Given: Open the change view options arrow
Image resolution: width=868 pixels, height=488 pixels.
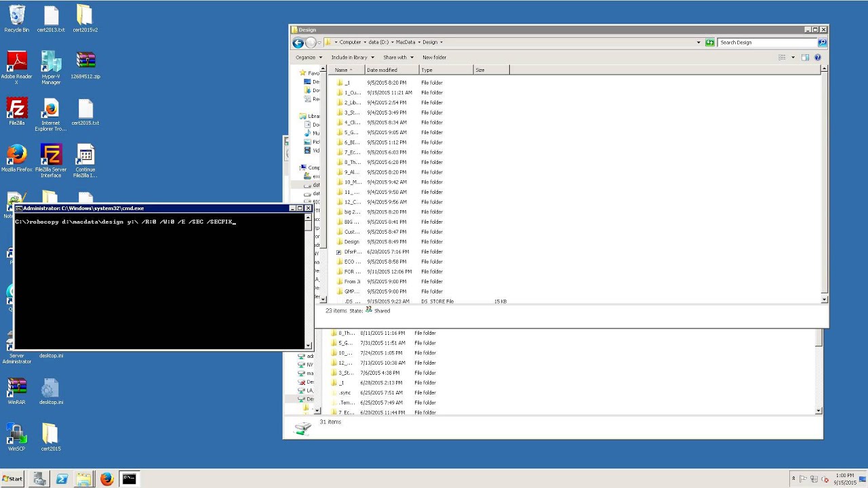Looking at the screenshot, I should click(x=793, y=58).
